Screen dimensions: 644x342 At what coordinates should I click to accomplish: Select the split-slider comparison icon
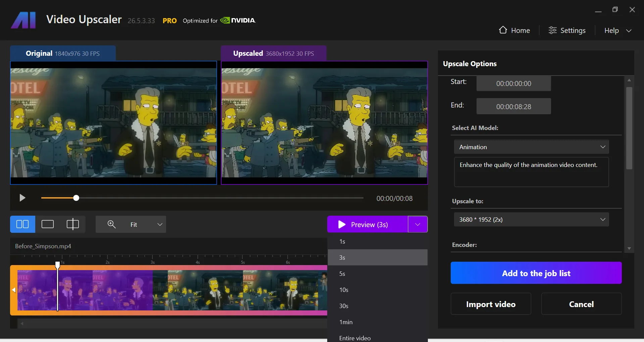(72, 224)
